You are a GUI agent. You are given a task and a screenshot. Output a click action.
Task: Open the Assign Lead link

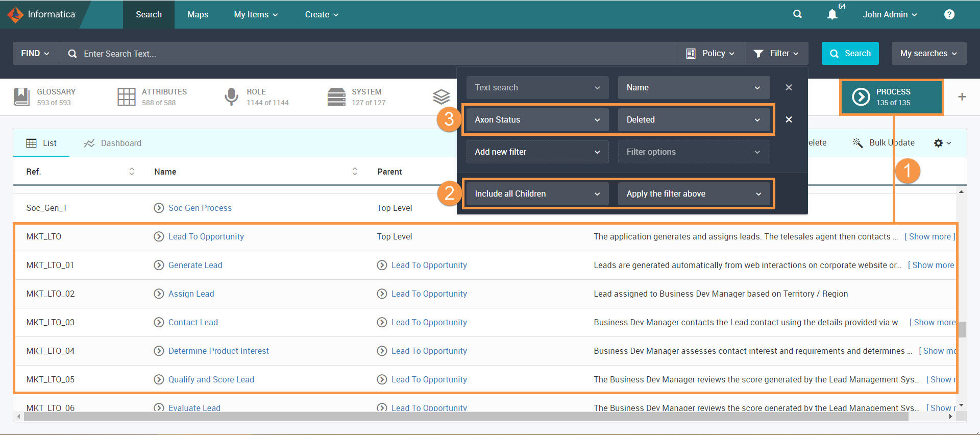coord(191,294)
